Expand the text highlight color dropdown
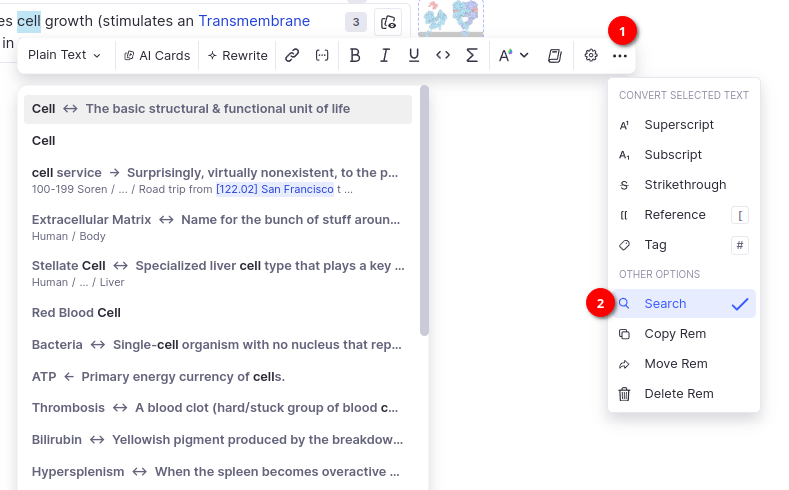The height and width of the screenshot is (490, 789). coord(514,56)
